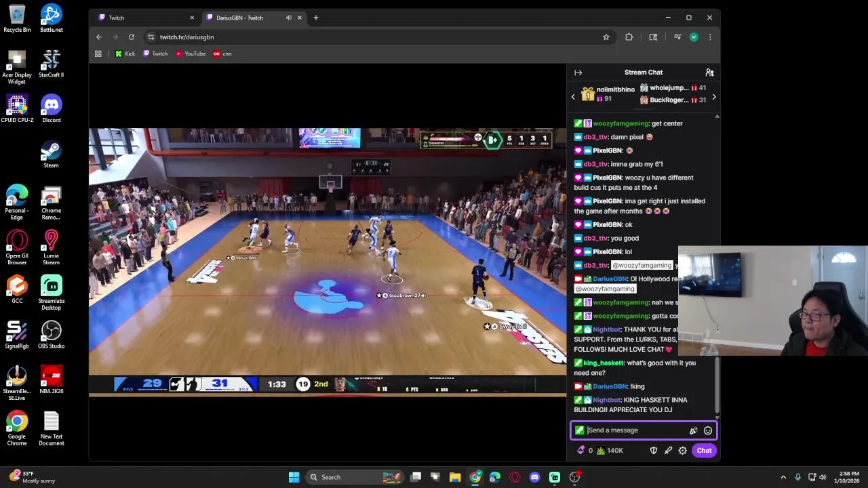
Task: Open Chrome Remote Desktop shortcut
Action: [52, 203]
